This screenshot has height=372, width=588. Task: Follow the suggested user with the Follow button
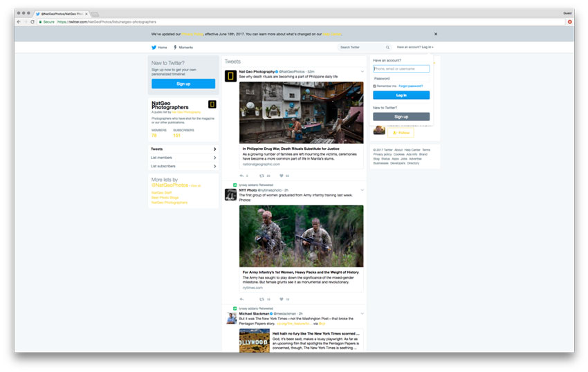click(x=401, y=133)
